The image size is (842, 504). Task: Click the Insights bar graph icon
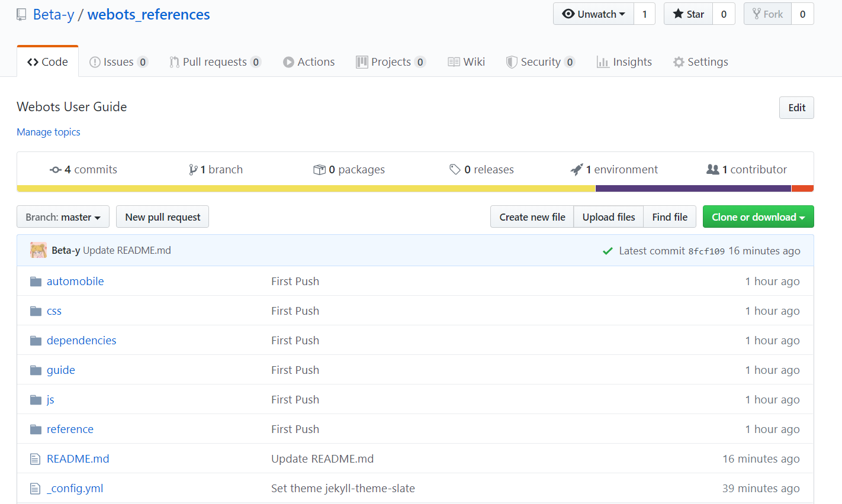point(603,62)
